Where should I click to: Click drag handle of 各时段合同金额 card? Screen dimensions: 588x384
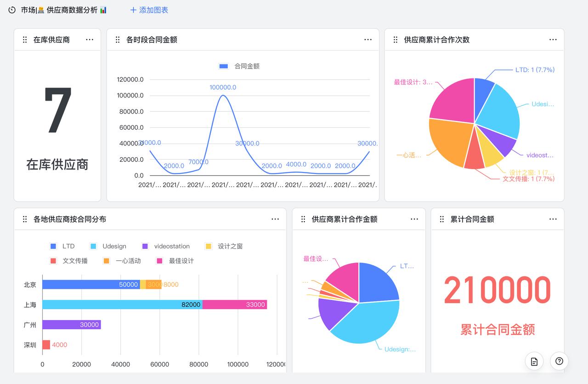pyautogui.click(x=118, y=40)
